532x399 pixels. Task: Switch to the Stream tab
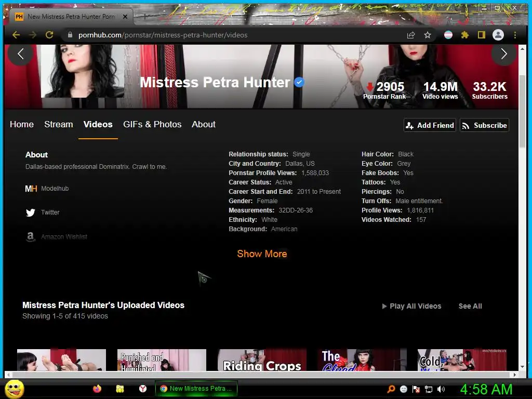click(x=59, y=125)
